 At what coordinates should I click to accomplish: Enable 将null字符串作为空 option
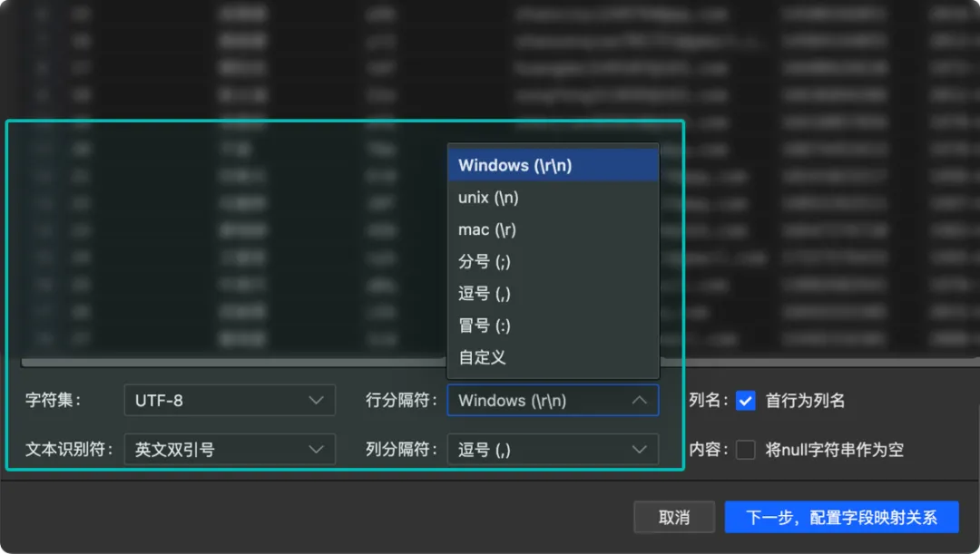[747, 449]
